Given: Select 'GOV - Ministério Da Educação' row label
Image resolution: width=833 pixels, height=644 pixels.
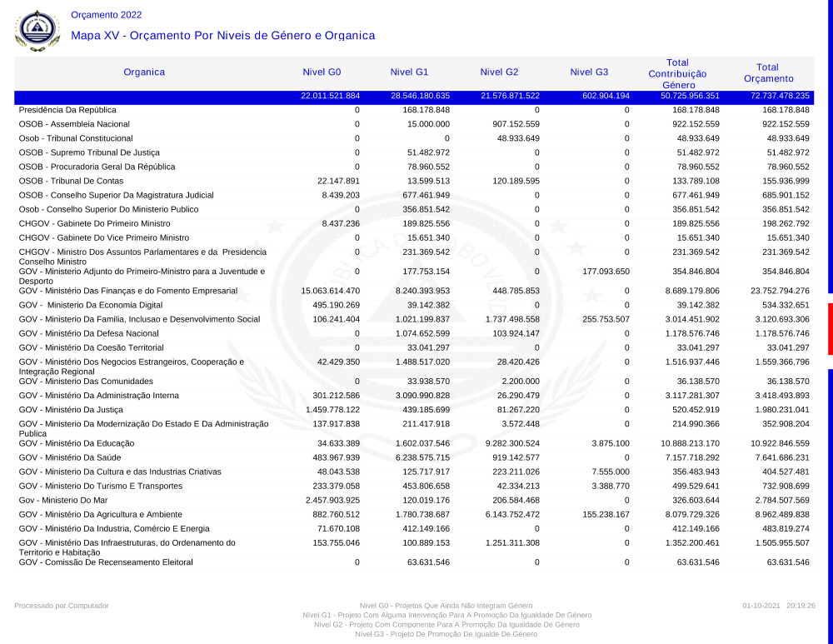Looking at the screenshot, I should (x=77, y=443).
